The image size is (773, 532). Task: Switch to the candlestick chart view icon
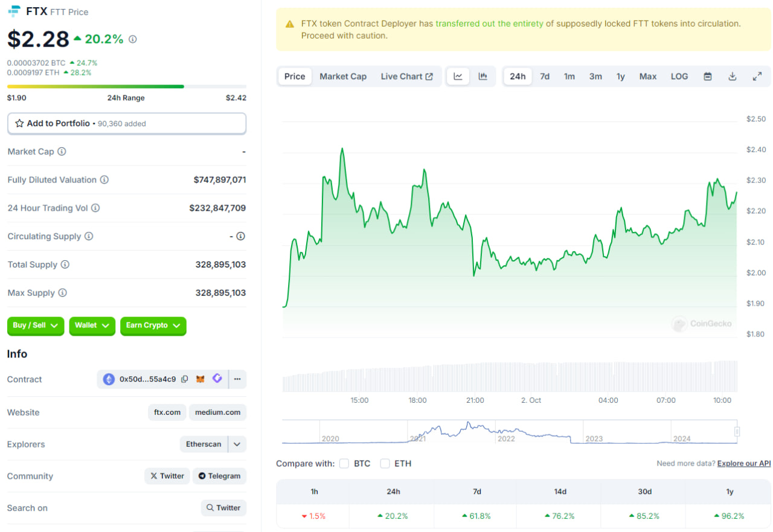483,77
